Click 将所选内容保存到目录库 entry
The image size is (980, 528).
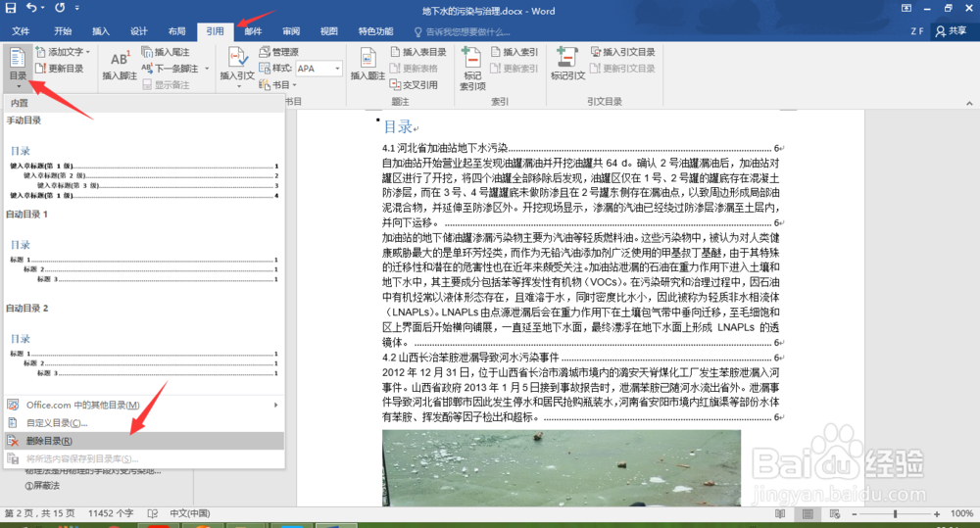[x=144, y=458]
